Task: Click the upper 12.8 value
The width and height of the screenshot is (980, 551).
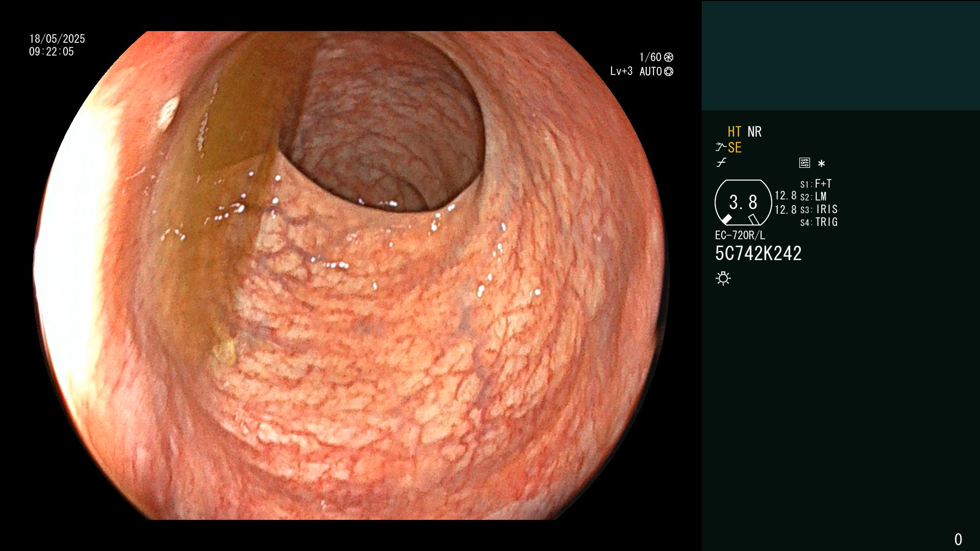Action: [x=786, y=195]
